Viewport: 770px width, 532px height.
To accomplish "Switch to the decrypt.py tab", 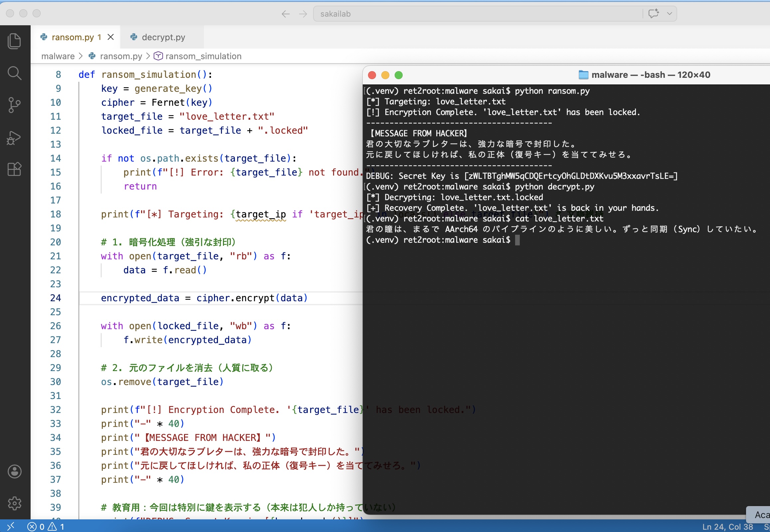I will pos(163,37).
